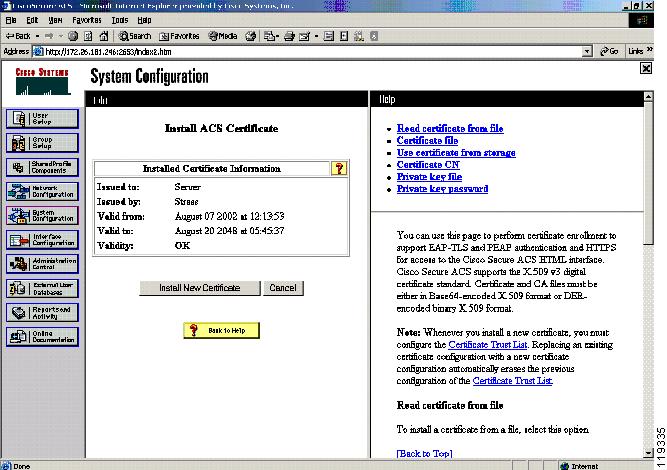Select the 'August 20 2048 at 05:45:37' value

pyautogui.click(x=229, y=231)
